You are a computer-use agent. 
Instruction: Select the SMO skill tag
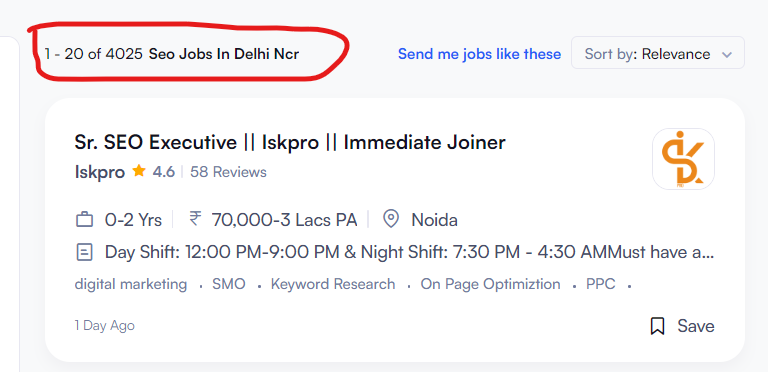pos(229,284)
